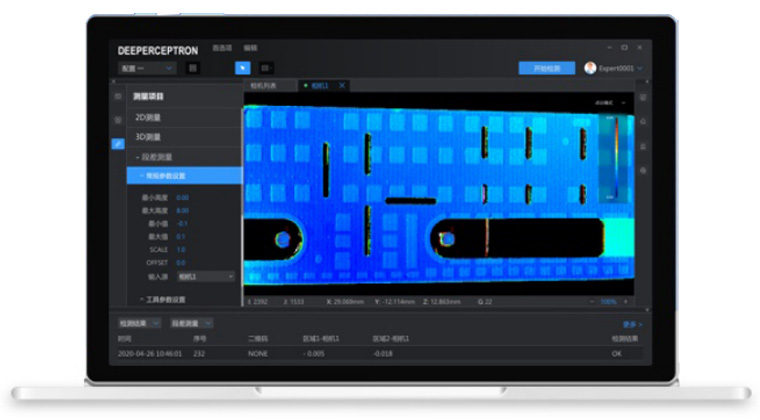Image resolution: width=760 pixels, height=420 pixels.
Task: Click the grid icon next to 配置 dropdown
Action: point(192,68)
